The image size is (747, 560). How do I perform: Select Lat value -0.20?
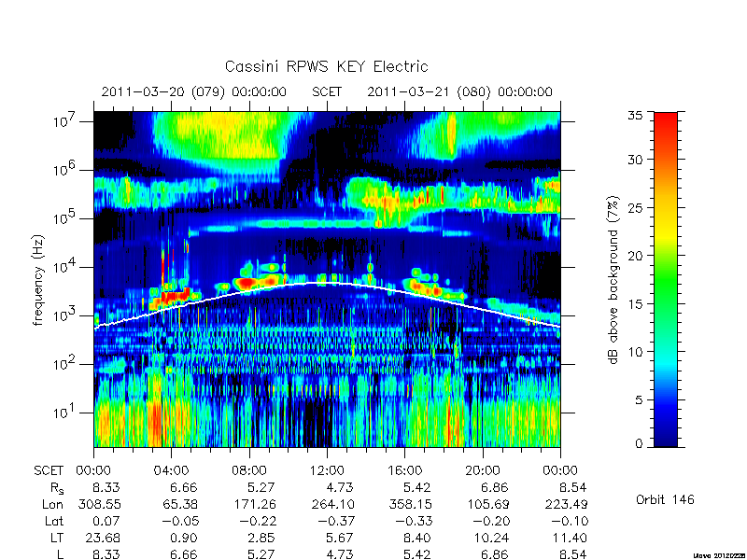click(x=491, y=521)
